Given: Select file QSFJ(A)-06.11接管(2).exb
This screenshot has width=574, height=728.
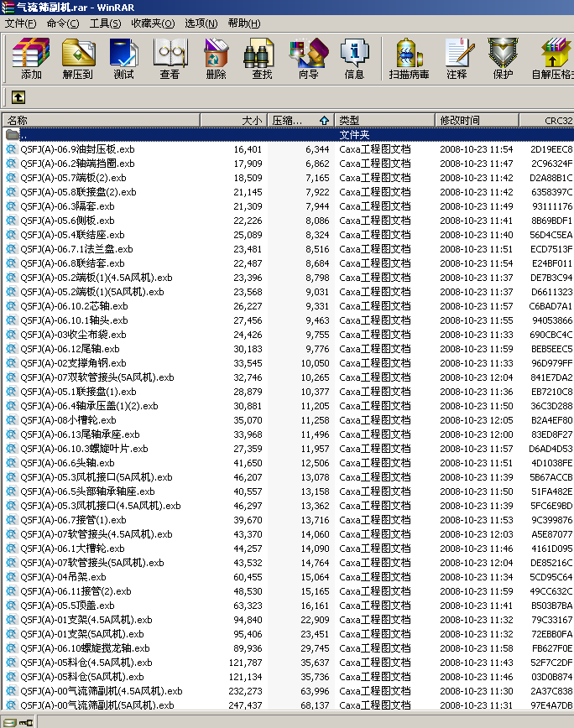Looking at the screenshot, I should coord(76,591).
